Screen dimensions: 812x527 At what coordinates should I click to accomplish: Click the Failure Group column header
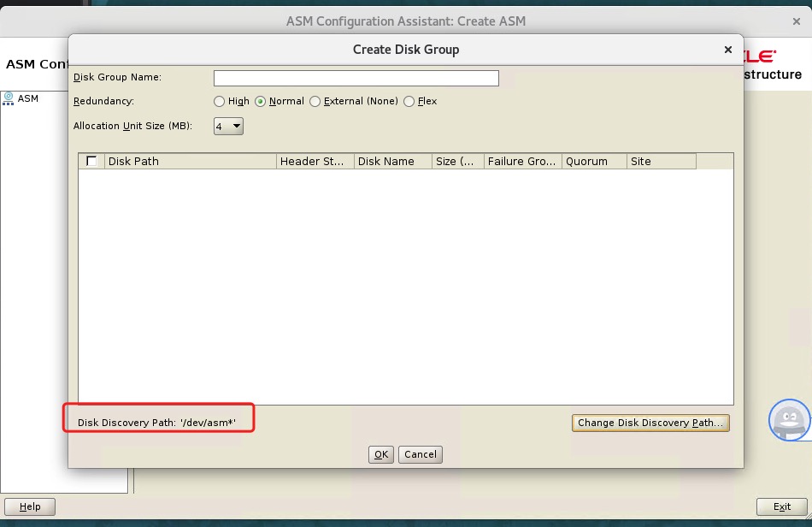pos(523,161)
